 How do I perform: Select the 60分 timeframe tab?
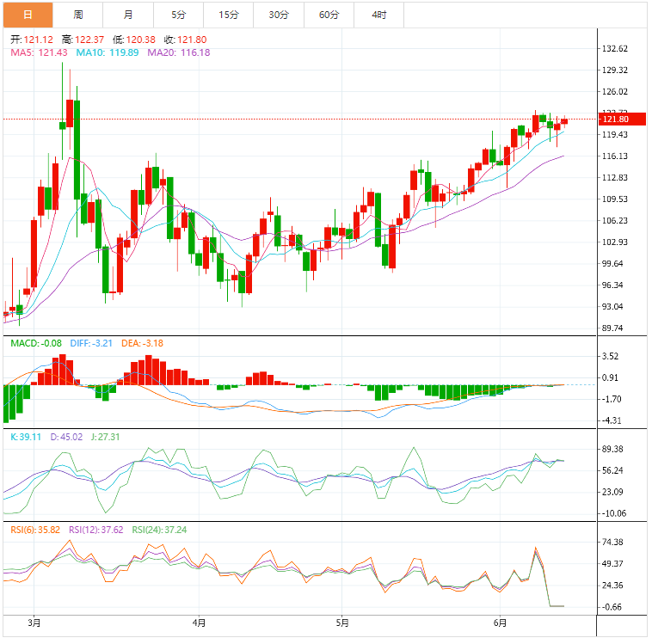pyautogui.click(x=329, y=15)
